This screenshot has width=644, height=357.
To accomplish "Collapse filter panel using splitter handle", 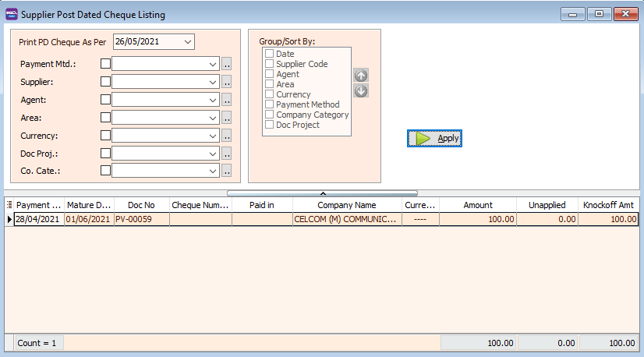I will click(322, 193).
